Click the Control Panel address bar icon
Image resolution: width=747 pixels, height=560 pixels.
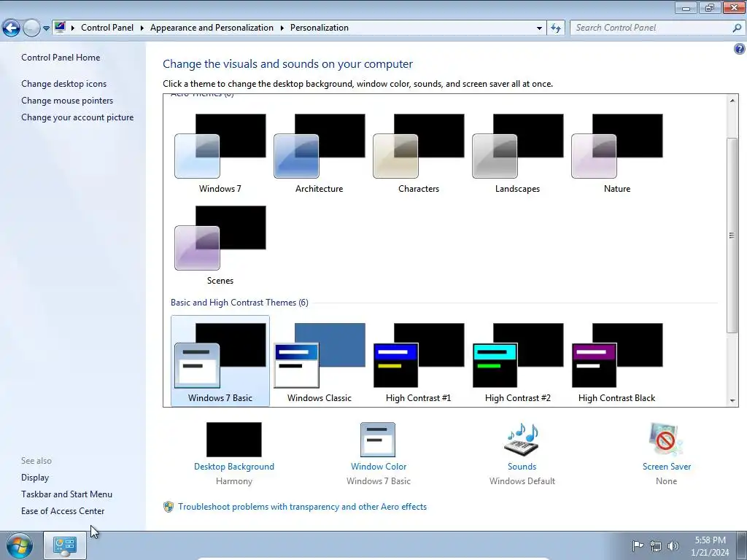(x=60, y=27)
